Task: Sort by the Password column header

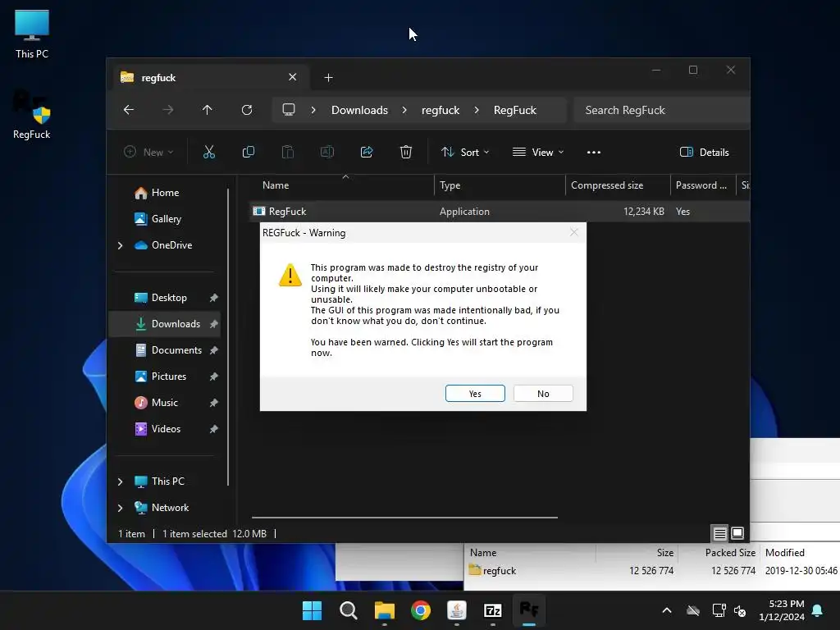Action: point(701,185)
